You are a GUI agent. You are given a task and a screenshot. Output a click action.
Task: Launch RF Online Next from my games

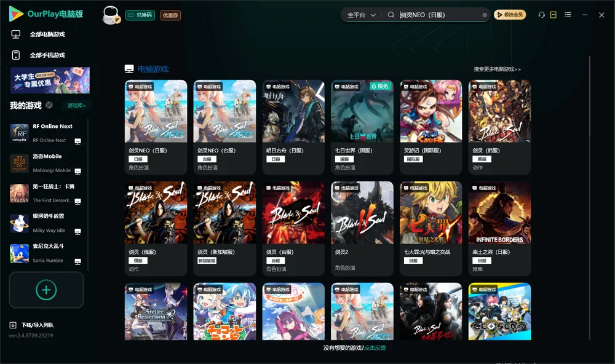[45, 133]
